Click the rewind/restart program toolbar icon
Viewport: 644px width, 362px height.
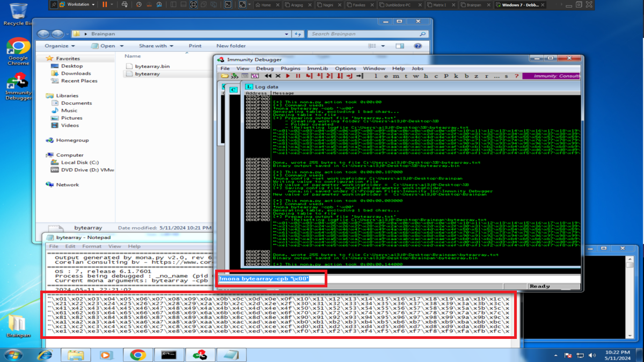268,76
